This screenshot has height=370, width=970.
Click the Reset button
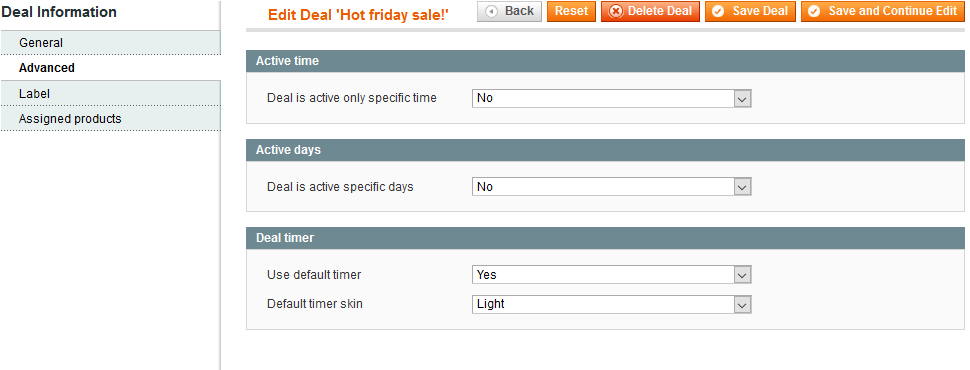pos(571,11)
